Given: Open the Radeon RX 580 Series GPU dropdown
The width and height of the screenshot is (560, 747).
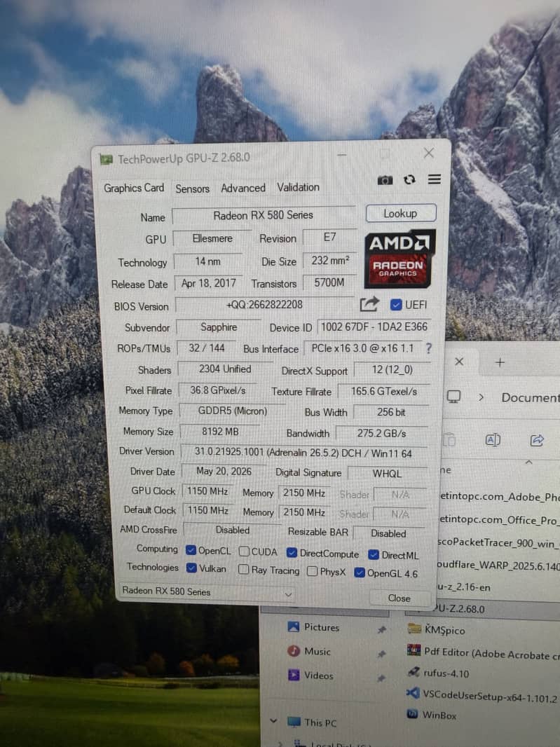Looking at the screenshot, I should click(x=206, y=592).
